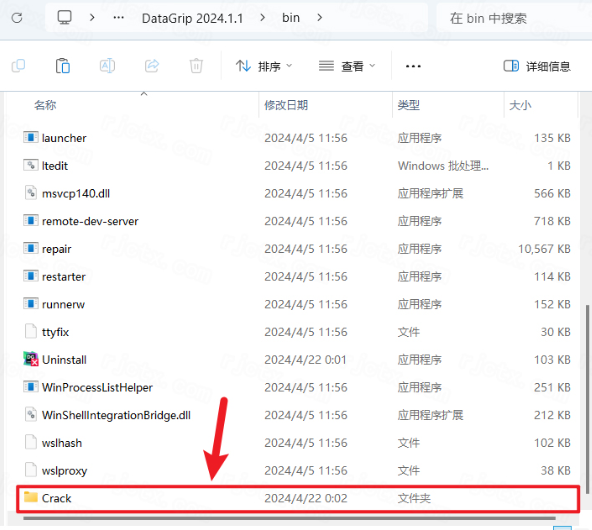Click the copy toolbar icon

point(18,66)
